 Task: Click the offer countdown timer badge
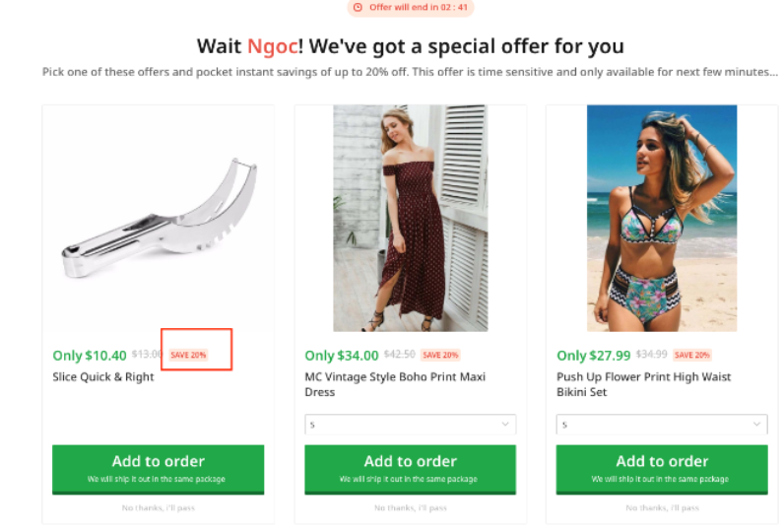coord(411,7)
